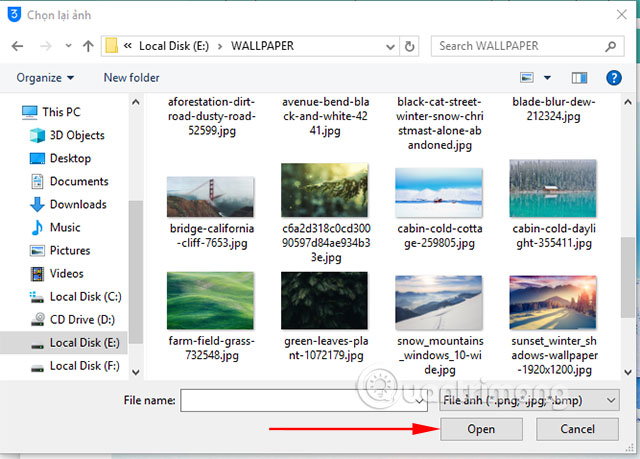
Task: Click the dialog app icon in title bar
Action: point(14,14)
